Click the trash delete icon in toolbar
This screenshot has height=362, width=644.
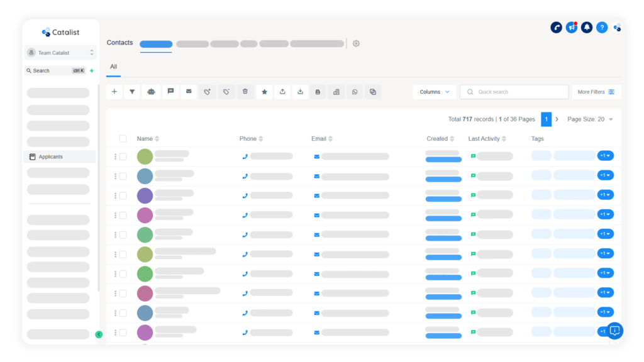245,92
